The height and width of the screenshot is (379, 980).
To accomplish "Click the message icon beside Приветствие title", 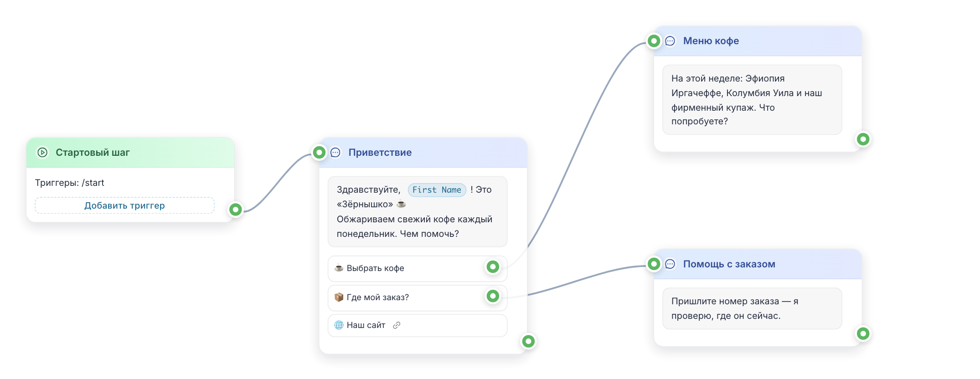I will point(335,153).
